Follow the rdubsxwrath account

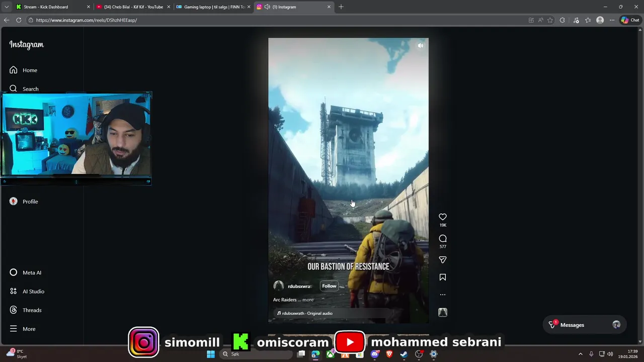(329, 286)
